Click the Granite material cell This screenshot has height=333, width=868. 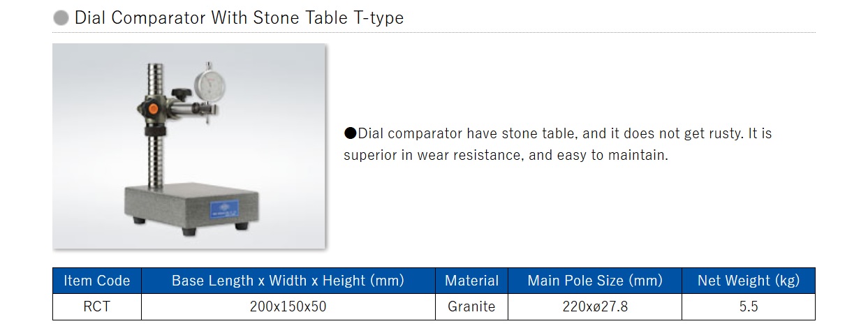(x=472, y=306)
